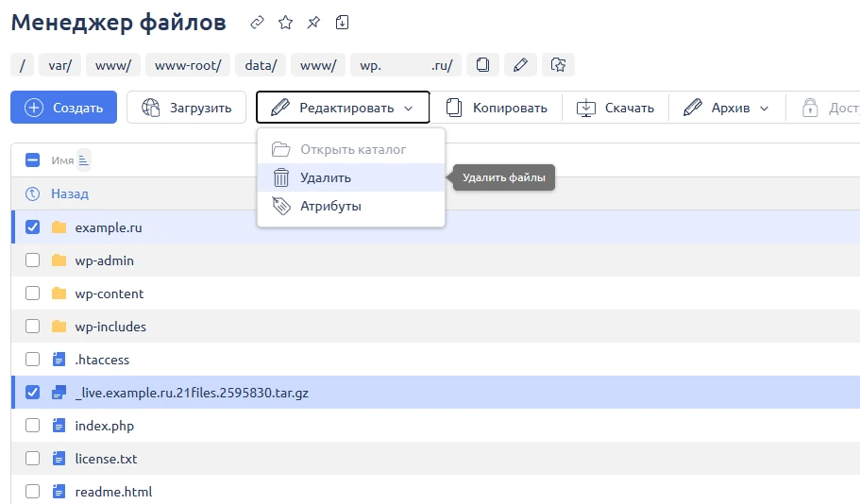The width and height of the screenshot is (860, 504).
Task: Add current folder to favorites via breadcrumb star
Action: coord(558,65)
